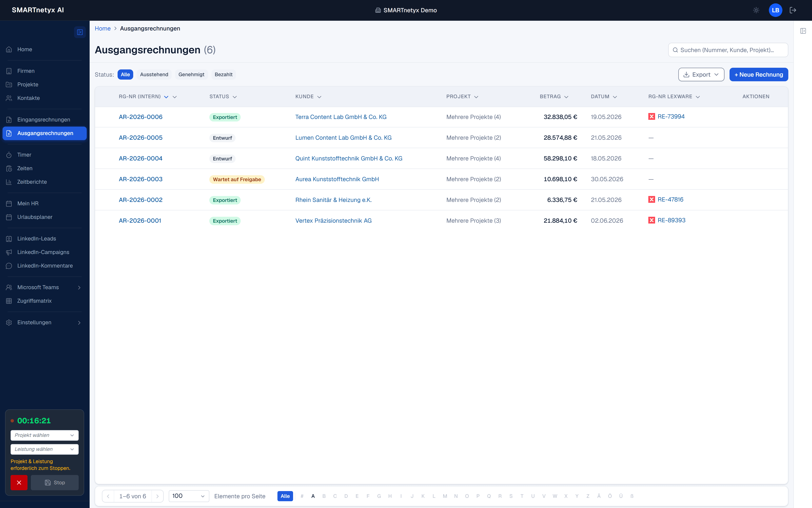This screenshot has width=812, height=508.
Task: Collapse the left sidebar panel icon
Action: coord(80,32)
